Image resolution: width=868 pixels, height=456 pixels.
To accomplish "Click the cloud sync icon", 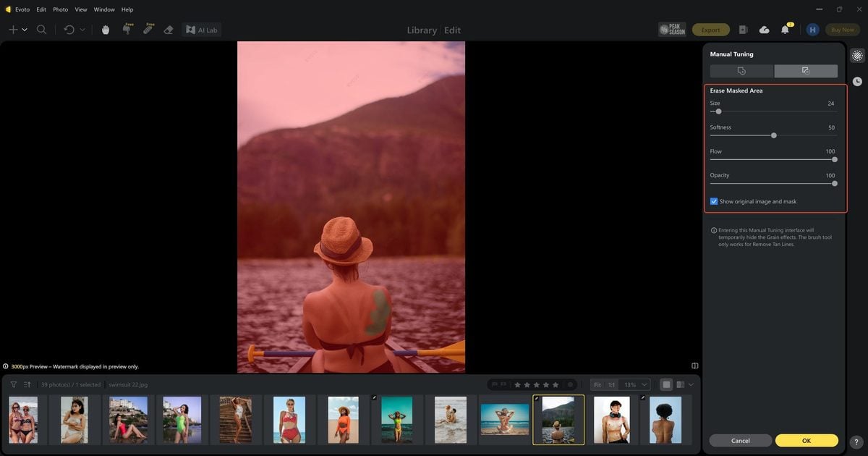I will (765, 30).
